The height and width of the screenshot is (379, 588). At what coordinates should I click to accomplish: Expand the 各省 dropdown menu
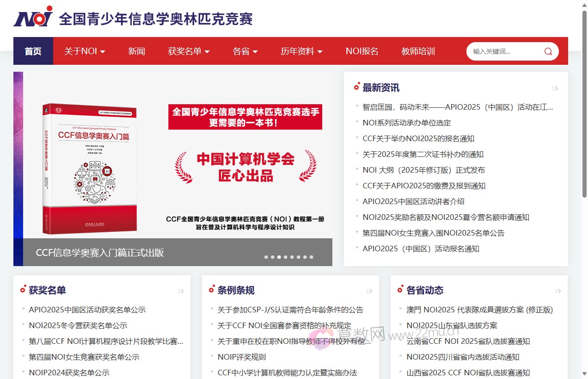tap(245, 51)
